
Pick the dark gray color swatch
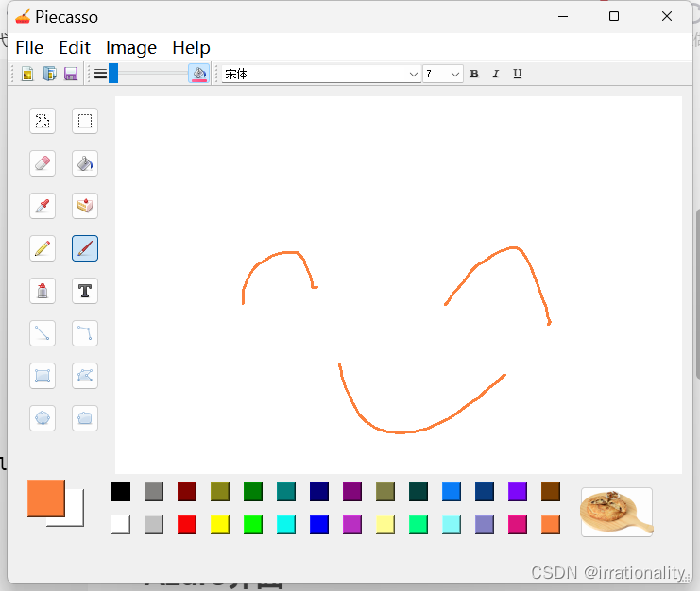[x=154, y=492]
